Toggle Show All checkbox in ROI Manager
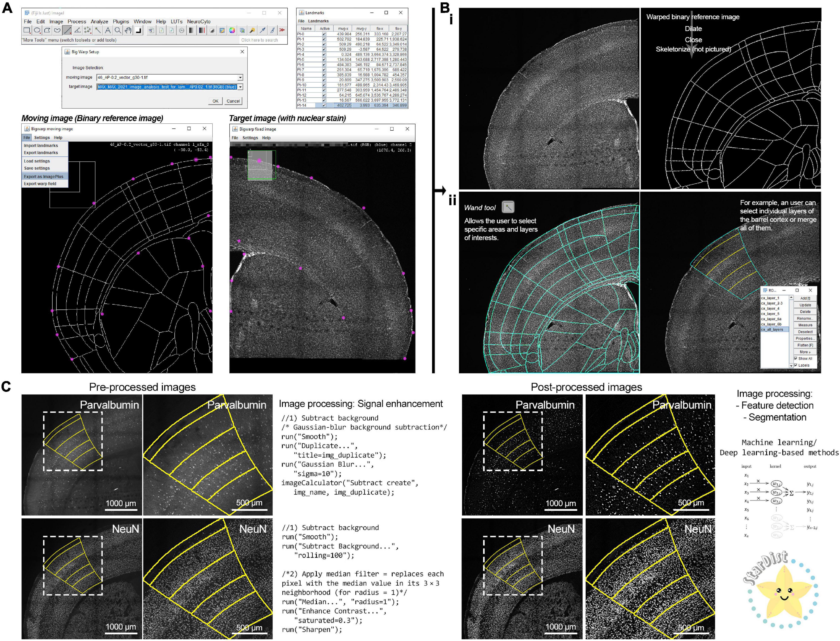840x641 pixels. pyautogui.click(x=796, y=359)
